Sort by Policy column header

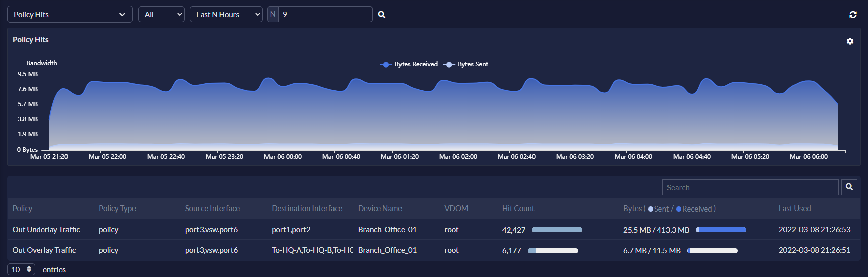22,208
